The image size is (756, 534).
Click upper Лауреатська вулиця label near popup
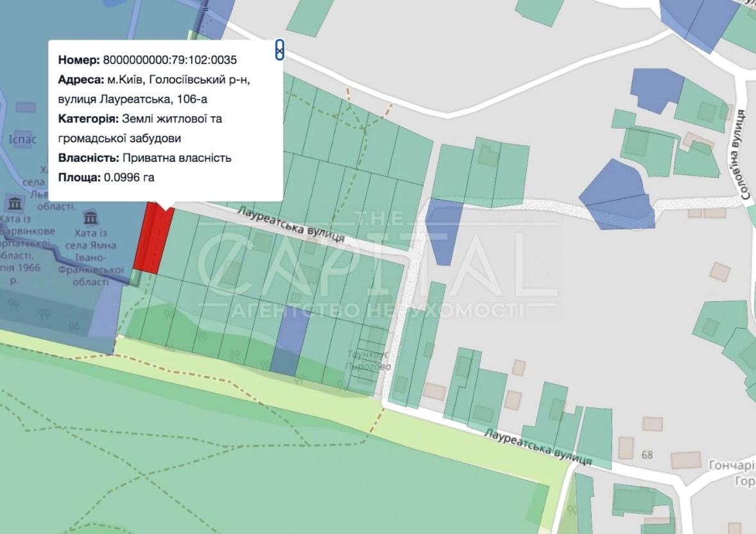click(290, 224)
